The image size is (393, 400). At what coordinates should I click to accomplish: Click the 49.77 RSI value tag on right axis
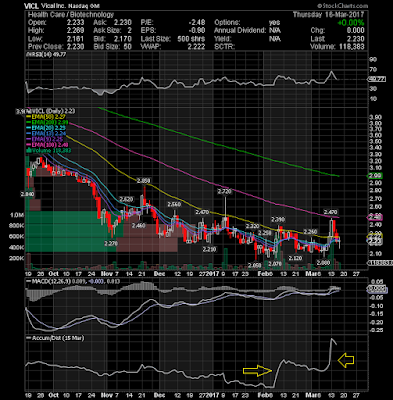click(x=377, y=79)
